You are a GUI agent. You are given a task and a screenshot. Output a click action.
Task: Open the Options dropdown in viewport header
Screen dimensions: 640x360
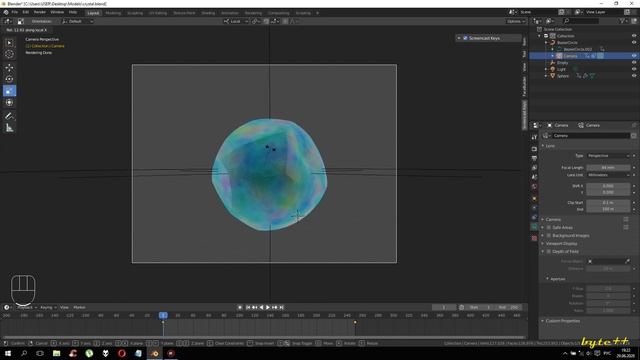coord(516,21)
